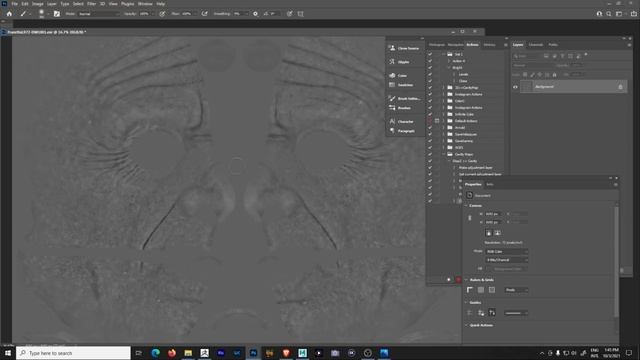Toggle the Brush Settings panel icon in options bar
The width and height of the screenshot is (640, 360).
tap(57, 14)
